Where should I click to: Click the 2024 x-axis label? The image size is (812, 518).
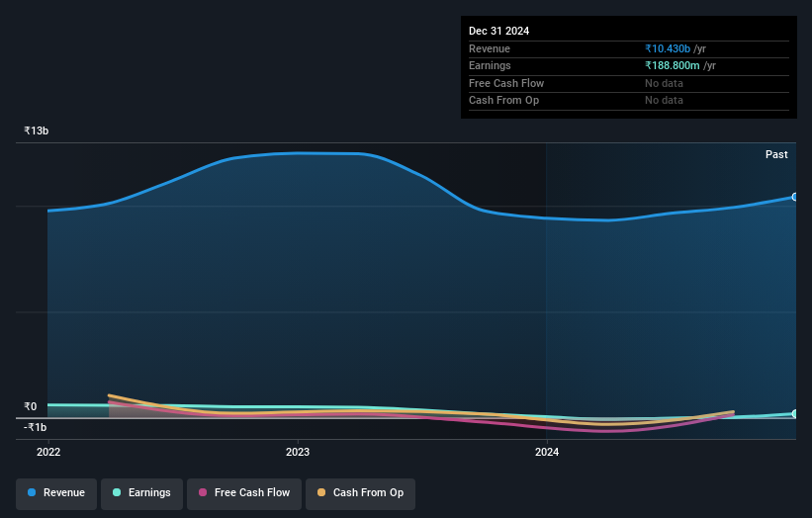click(547, 453)
